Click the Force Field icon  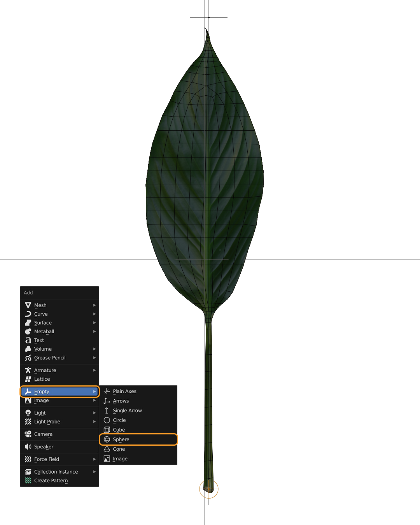pyautogui.click(x=28, y=459)
